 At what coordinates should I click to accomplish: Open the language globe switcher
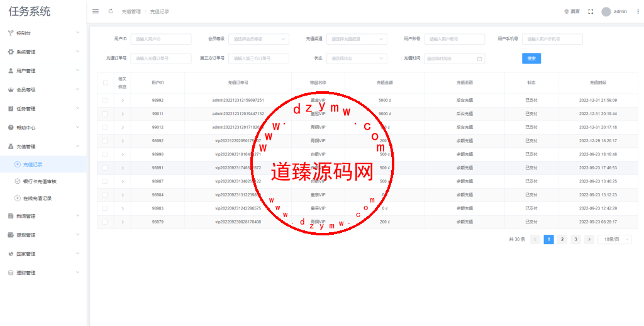tap(572, 11)
